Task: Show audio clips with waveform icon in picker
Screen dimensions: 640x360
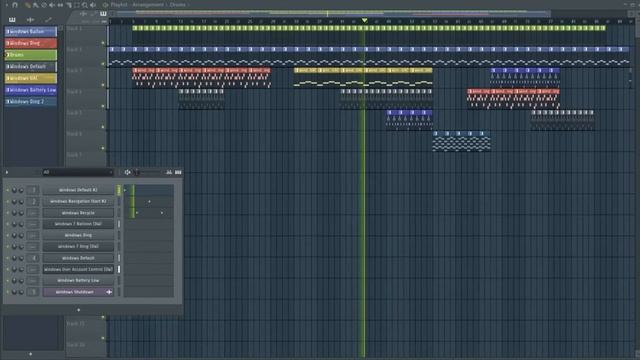Action: pyautogui.click(x=30, y=20)
